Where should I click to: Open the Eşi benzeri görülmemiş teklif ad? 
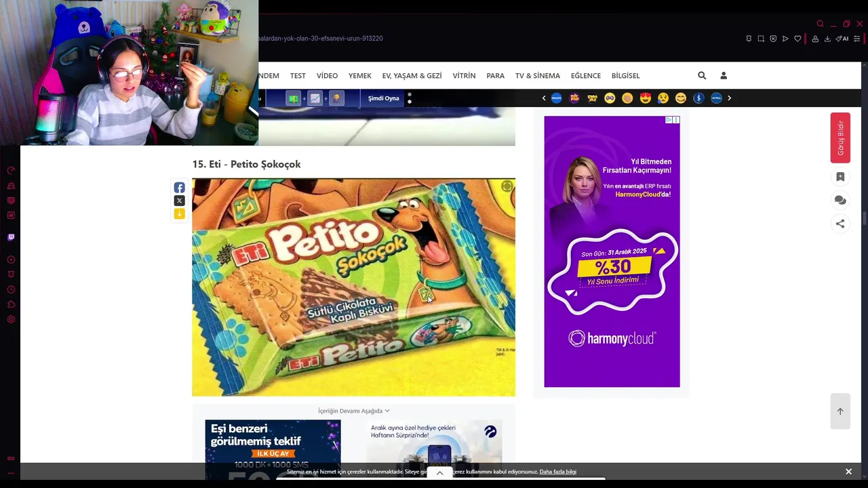point(273,449)
